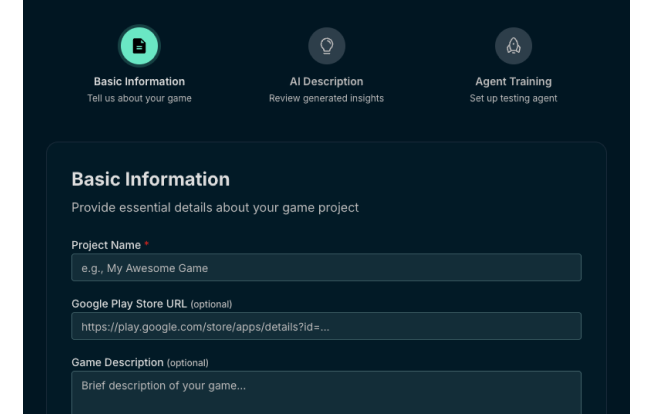653x414 pixels.
Task: Click the large "Basic Information" form heading
Action: (150, 179)
